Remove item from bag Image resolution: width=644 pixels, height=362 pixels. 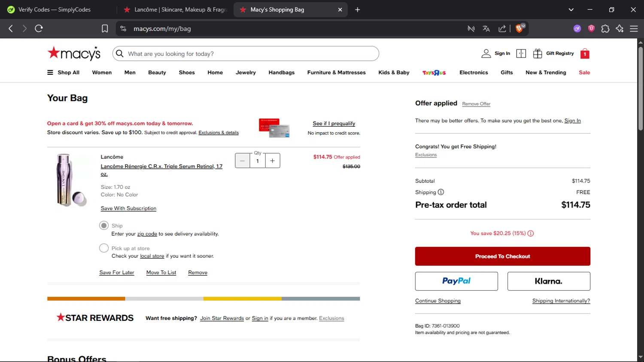point(198,273)
